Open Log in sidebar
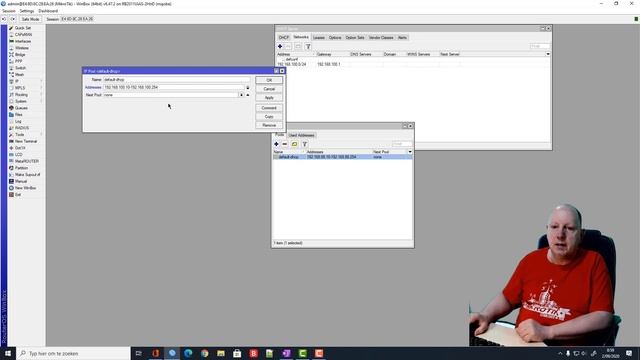640x360 pixels. click(x=18, y=122)
